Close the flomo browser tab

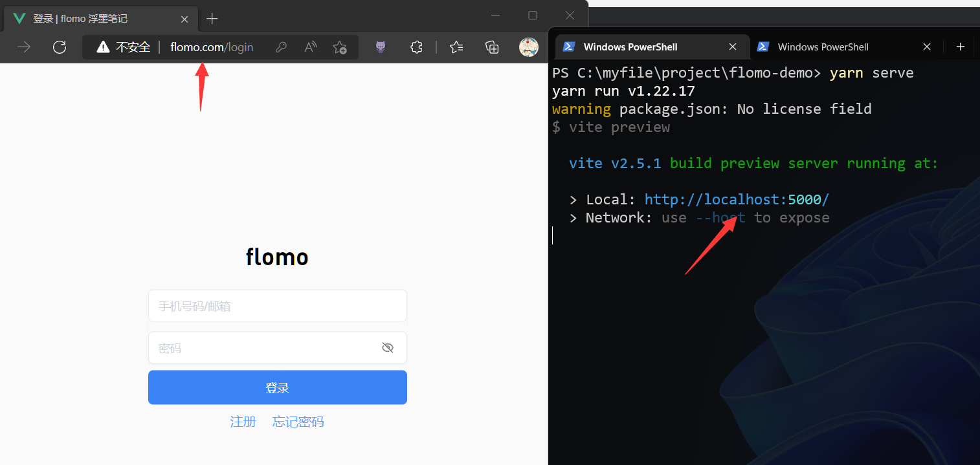[184, 19]
